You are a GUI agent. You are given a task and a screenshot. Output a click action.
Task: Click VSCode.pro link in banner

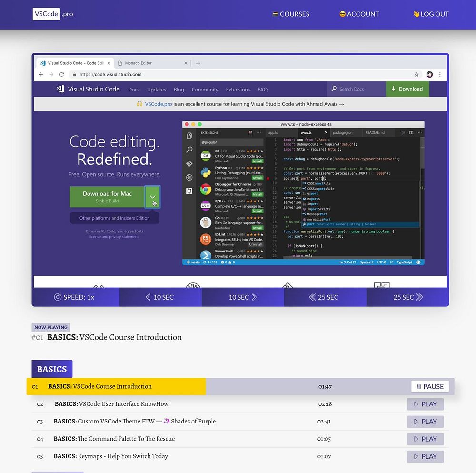pyautogui.click(x=158, y=104)
